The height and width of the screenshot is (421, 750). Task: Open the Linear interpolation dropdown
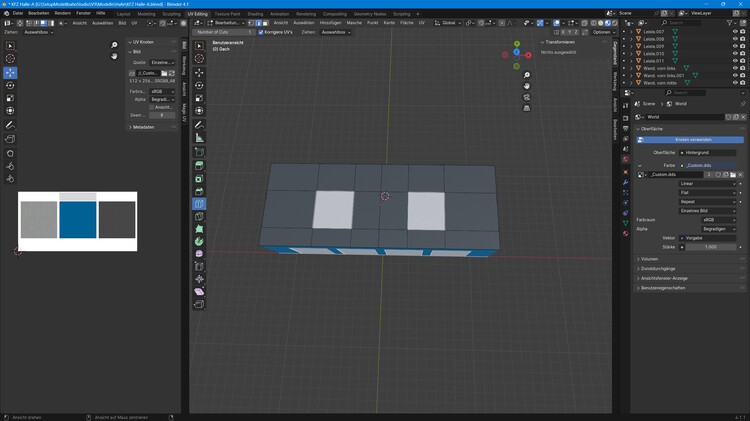tap(707, 184)
